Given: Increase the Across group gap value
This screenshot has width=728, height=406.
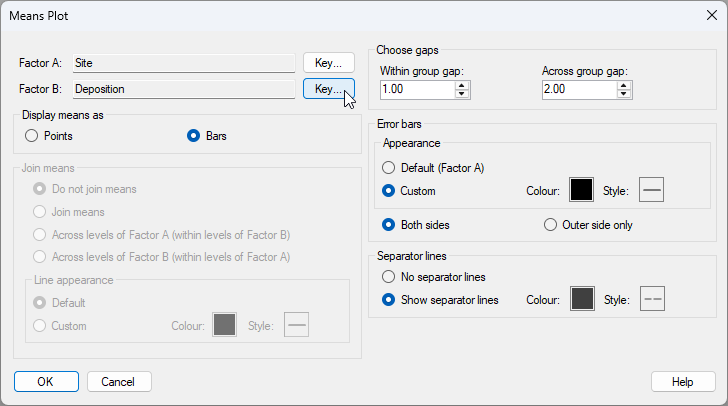Looking at the screenshot, I should point(624,85).
